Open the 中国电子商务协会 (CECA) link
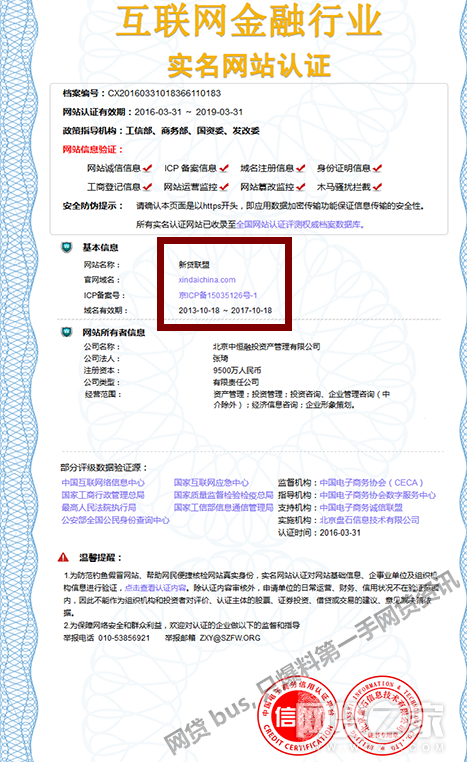The image size is (467, 762). (372, 483)
